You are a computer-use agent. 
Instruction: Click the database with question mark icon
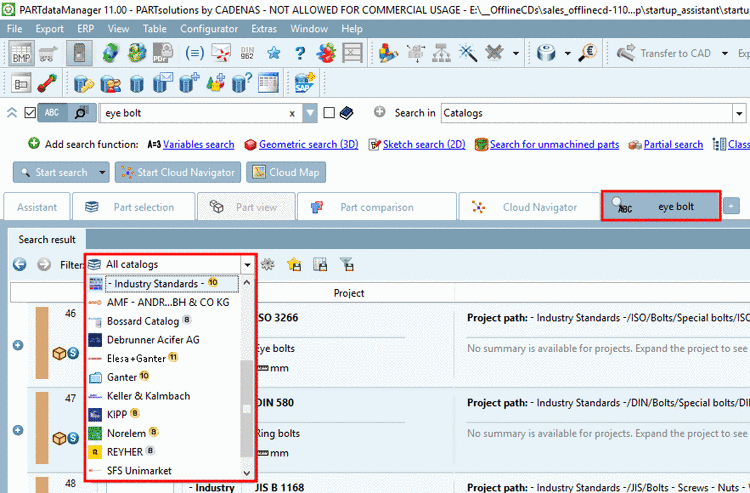pyautogui.click(x=242, y=83)
